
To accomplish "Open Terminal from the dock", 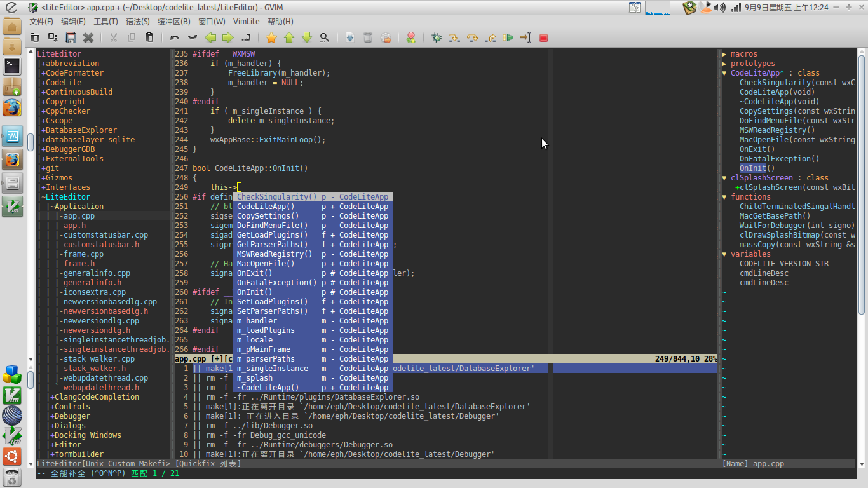I will click(12, 65).
